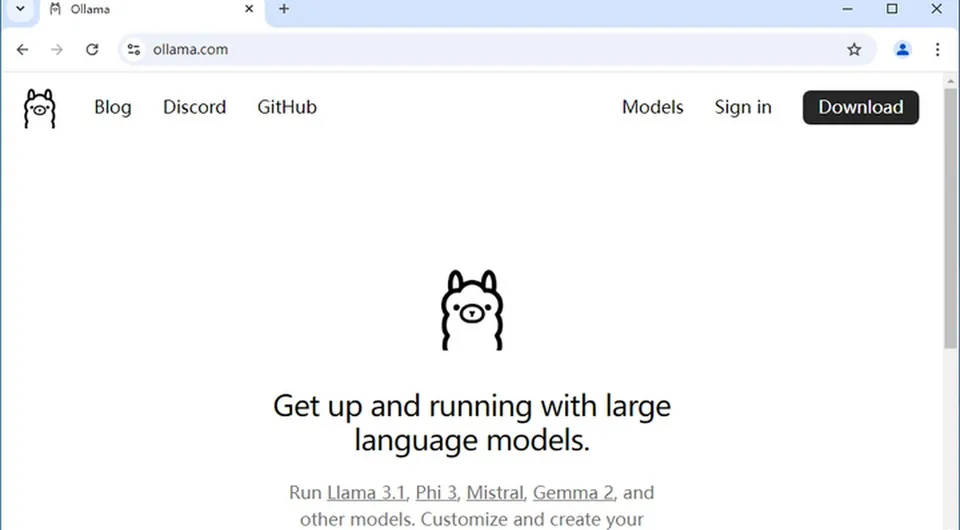Viewport: 960px width, 530px height.
Task: Reload the ollama.com page
Action: tap(92, 50)
